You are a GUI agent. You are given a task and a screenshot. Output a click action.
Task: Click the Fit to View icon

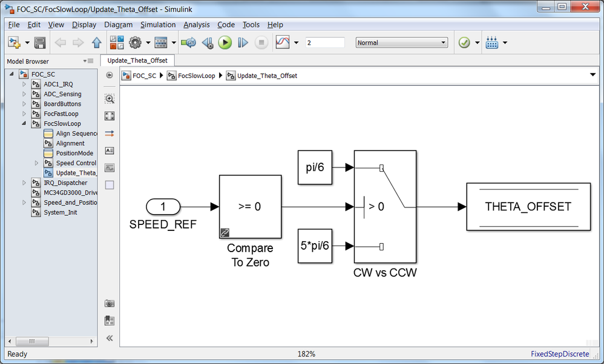pos(110,116)
